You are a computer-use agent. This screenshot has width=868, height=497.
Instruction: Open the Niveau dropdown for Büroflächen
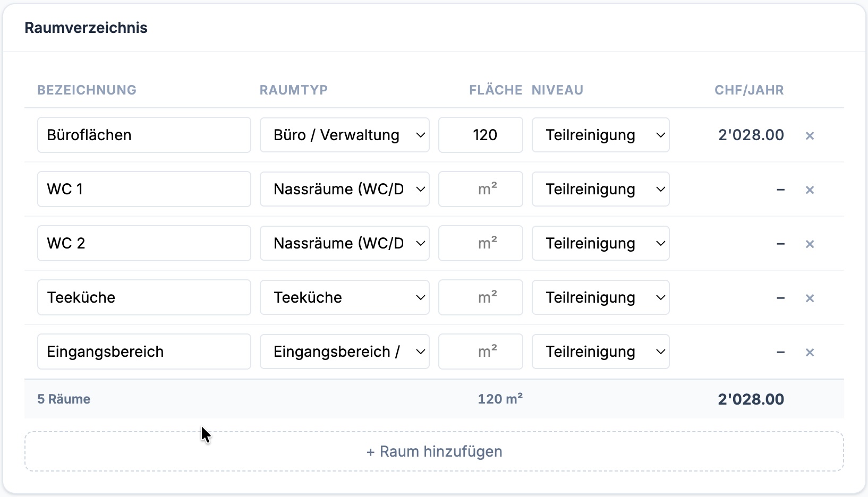click(x=600, y=135)
